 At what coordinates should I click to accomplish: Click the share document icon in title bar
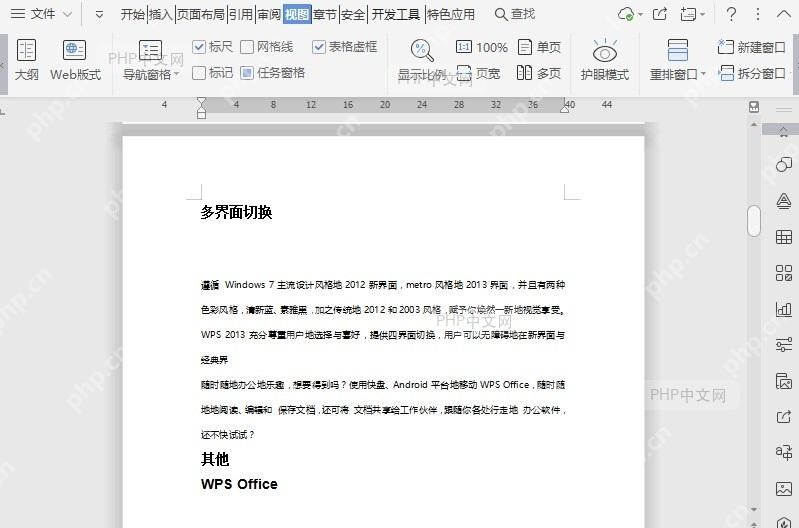[660, 14]
